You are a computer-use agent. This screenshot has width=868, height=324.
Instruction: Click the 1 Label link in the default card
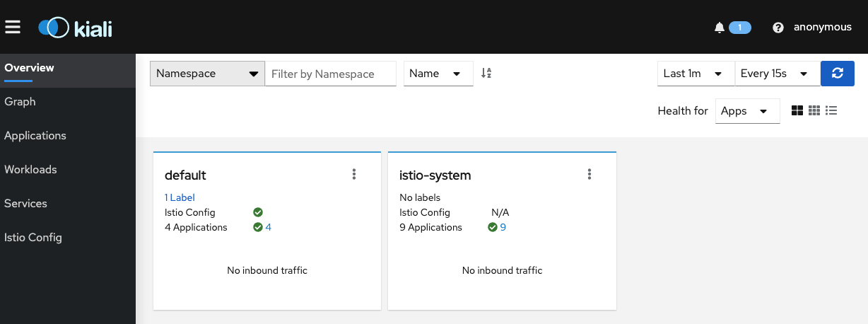pos(180,197)
